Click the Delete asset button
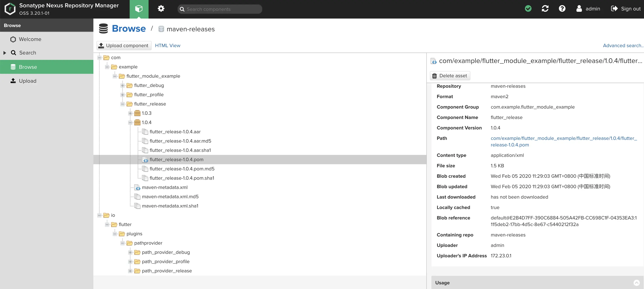 click(450, 76)
